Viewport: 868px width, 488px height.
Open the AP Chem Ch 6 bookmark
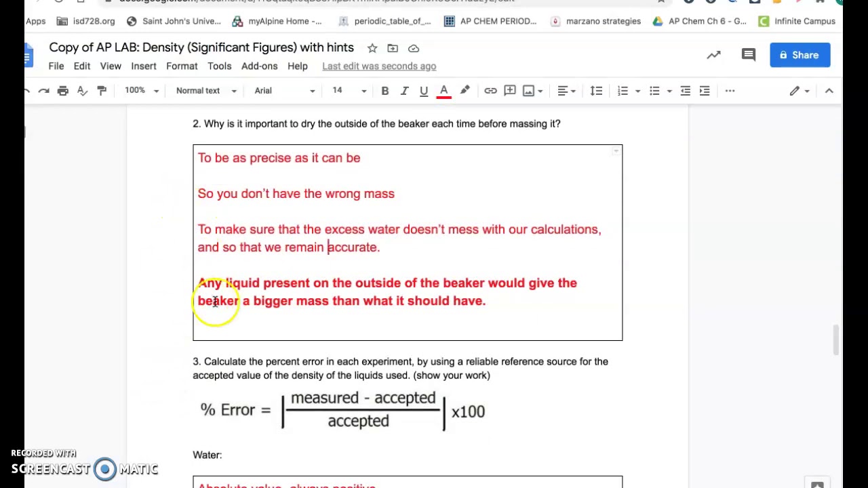(699, 21)
